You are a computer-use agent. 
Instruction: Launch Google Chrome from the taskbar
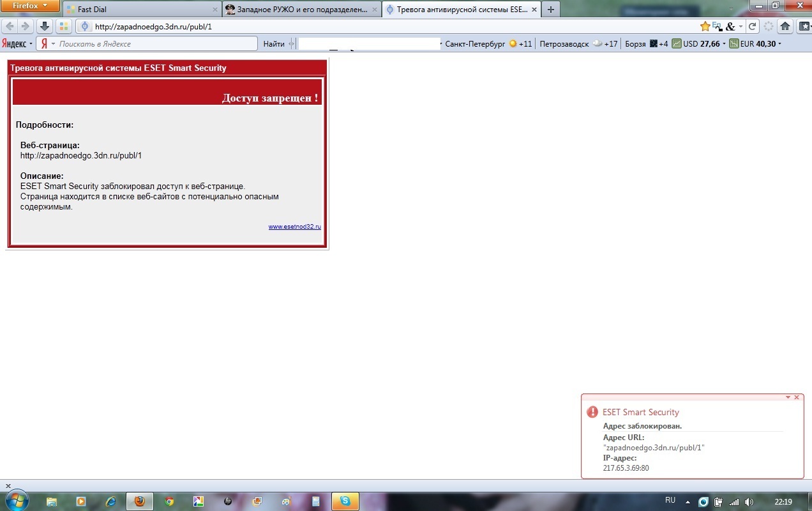point(169,501)
